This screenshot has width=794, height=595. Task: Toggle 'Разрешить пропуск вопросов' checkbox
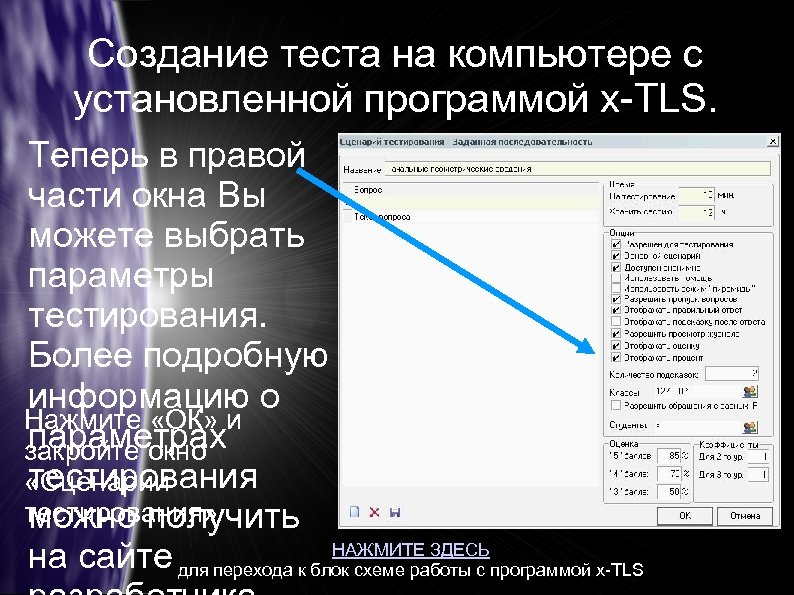tap(616, 299)
